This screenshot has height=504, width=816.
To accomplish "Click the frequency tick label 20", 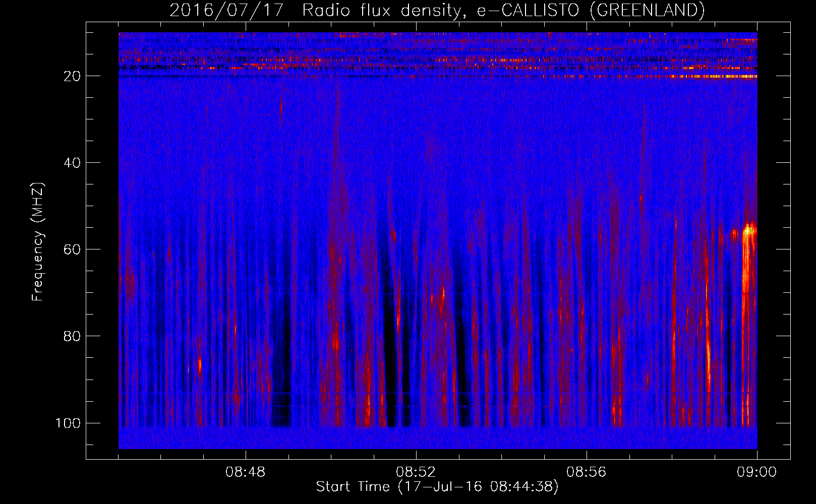I will click(72, 76).
